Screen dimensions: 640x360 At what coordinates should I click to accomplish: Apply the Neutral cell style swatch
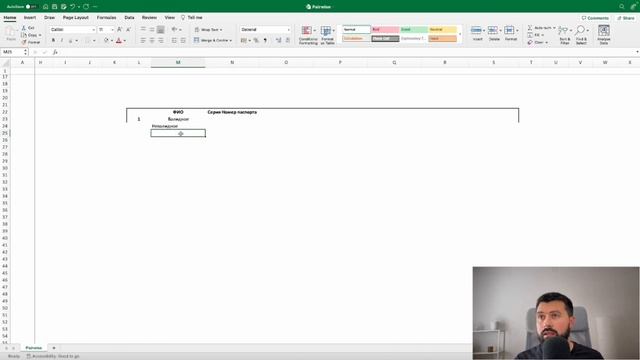[442, 29]
